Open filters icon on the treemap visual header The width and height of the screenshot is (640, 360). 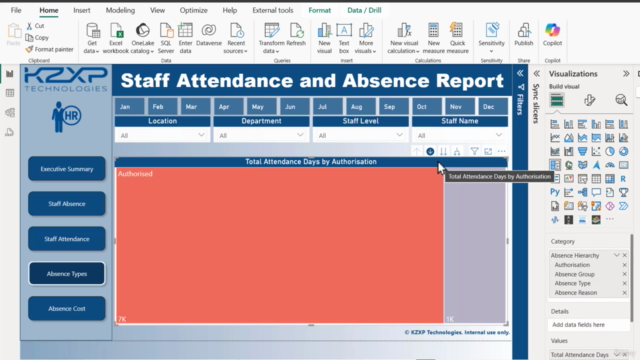(x=474, y=151)
